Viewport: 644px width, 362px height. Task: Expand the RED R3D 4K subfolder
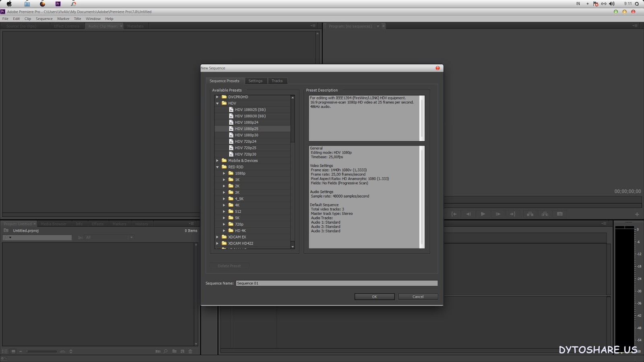(x=224, y=205)
